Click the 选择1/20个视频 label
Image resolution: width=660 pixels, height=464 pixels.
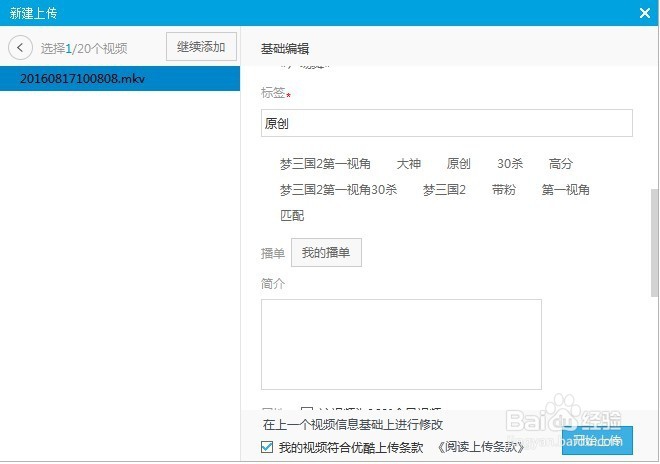(84, 48)
